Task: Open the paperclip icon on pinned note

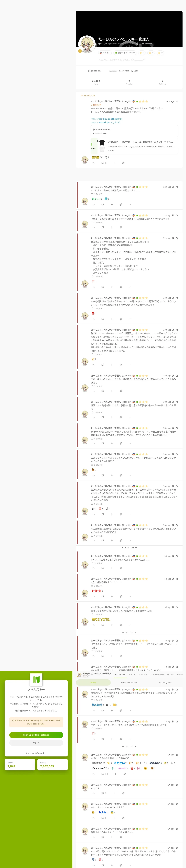Action: click(x=123, y=163)
